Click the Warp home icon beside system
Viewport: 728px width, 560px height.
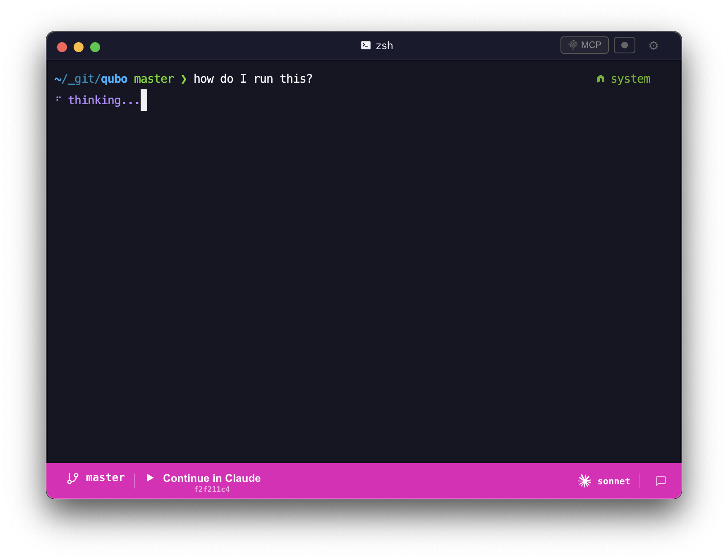[601, 78]
